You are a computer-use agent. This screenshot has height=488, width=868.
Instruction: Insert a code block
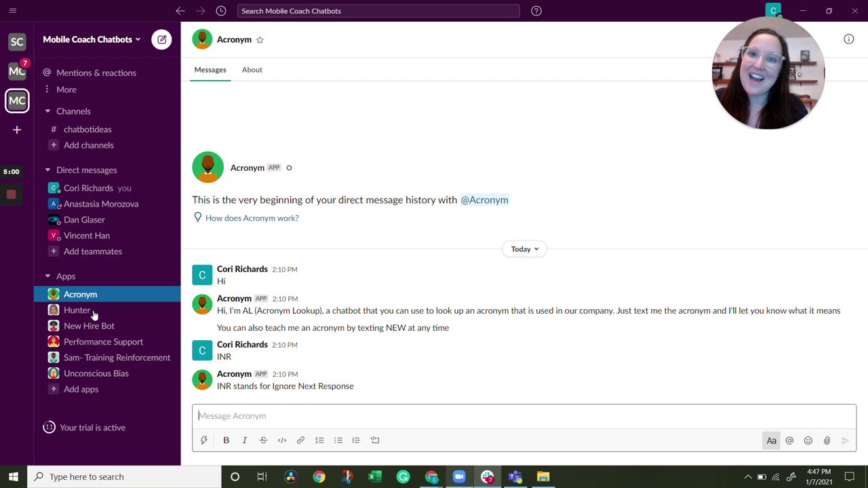point(375,440)
